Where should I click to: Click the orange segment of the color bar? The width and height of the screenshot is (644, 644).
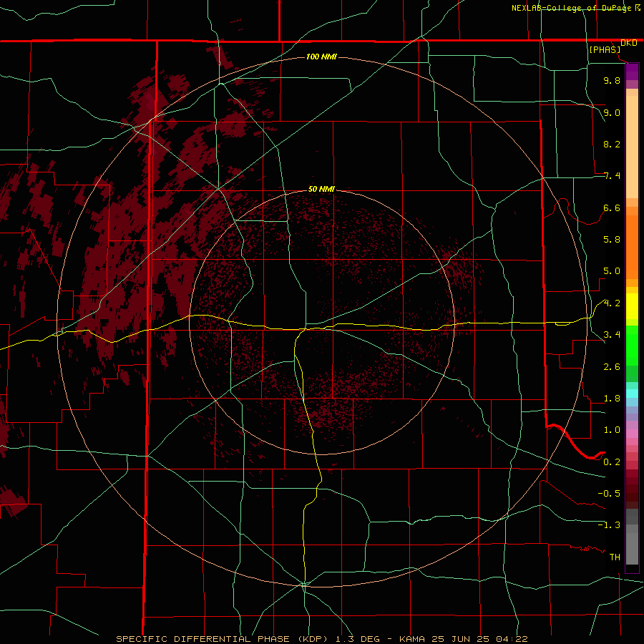(632, 246)
